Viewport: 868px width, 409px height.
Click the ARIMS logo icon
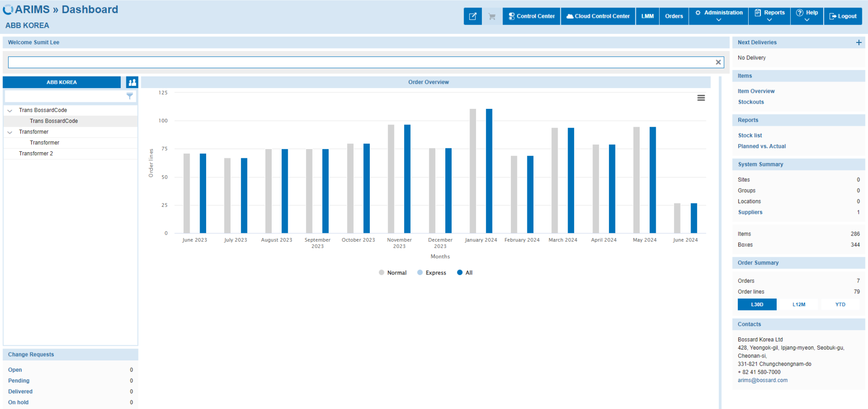tap(8, 10)
